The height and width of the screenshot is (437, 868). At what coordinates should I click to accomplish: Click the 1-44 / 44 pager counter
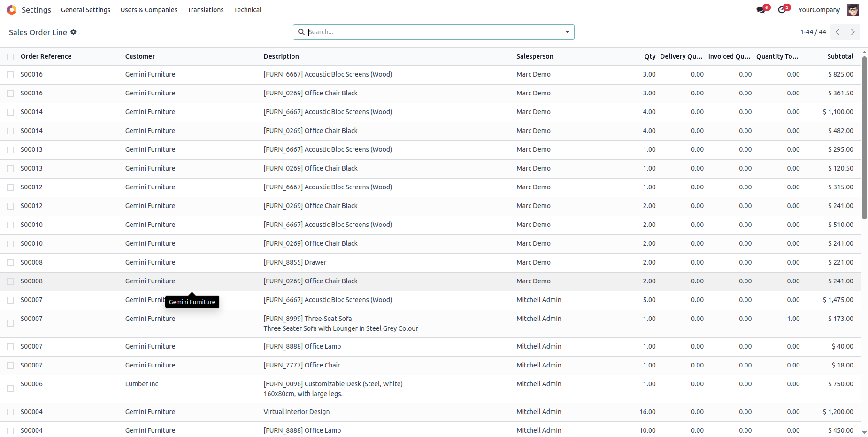coord(813,32)
